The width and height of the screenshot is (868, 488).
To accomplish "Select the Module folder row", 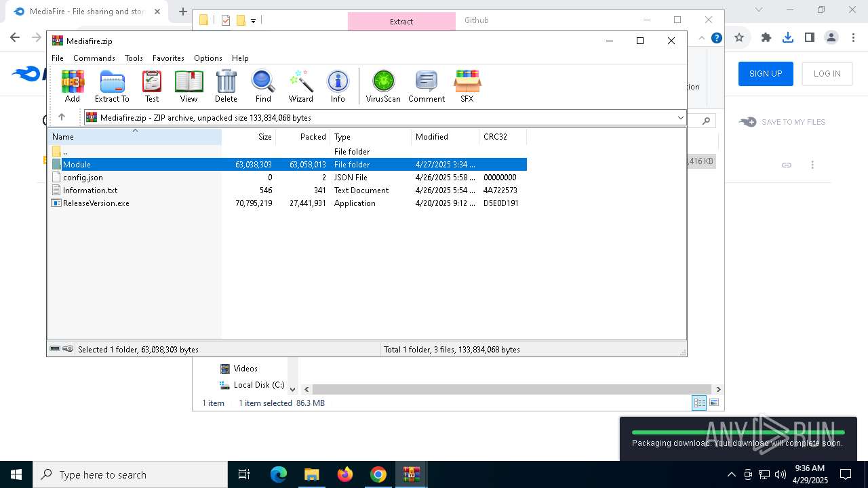I will (x=288, y=164).
